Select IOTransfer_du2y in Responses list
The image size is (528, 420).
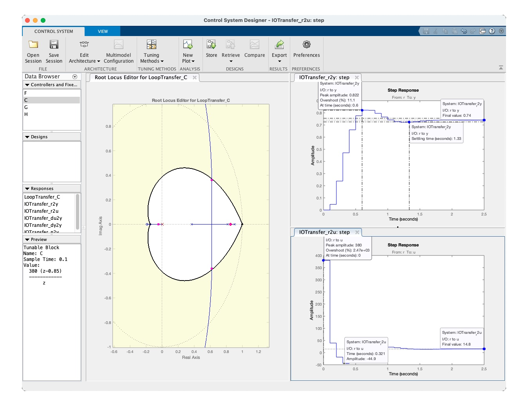[x=49, y=218]
